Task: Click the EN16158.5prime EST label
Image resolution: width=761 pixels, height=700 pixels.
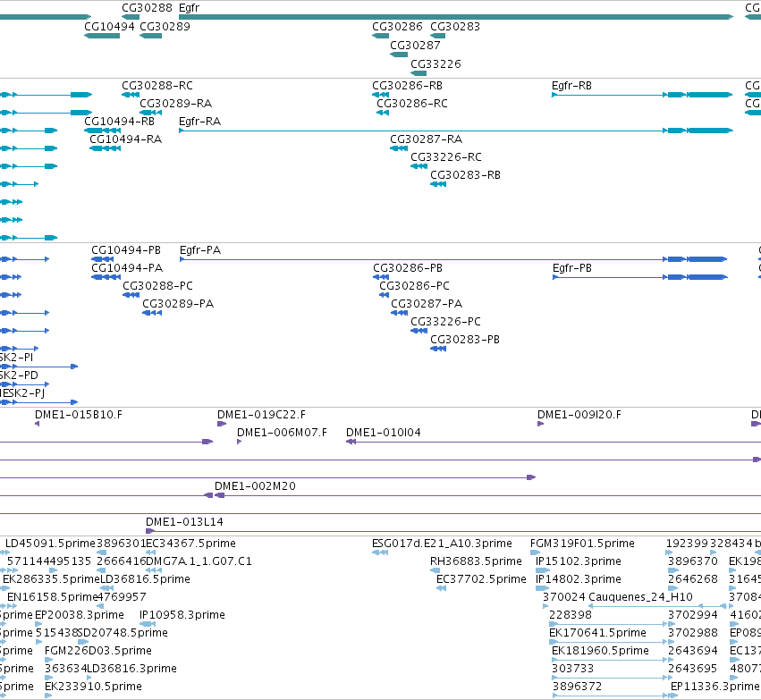Action: pyautogui.click(x=53, y=598)
